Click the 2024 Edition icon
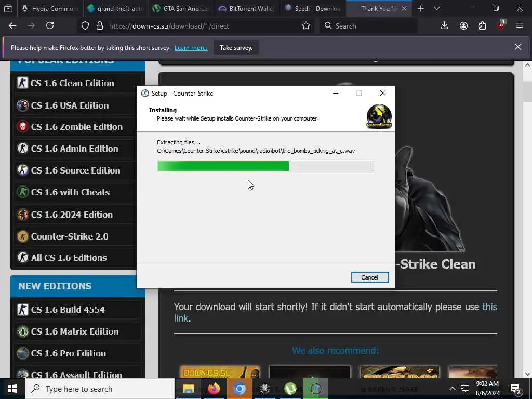 pos(22,214)
